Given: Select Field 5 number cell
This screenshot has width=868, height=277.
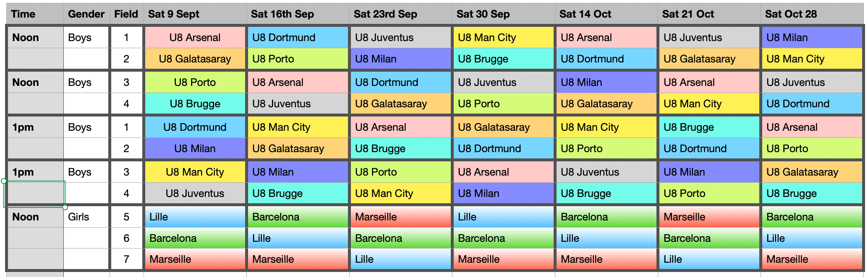Looking at the screenshot, I should pos(126,217).
